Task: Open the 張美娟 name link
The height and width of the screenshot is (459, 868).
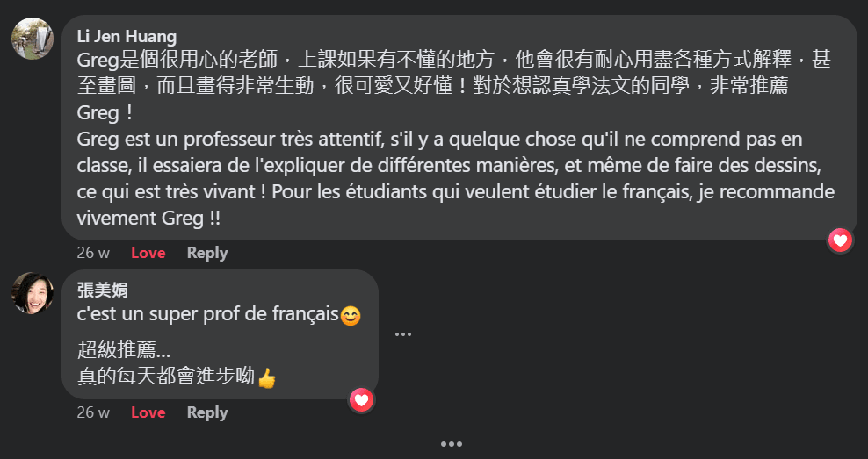Action: pos(103,290)
